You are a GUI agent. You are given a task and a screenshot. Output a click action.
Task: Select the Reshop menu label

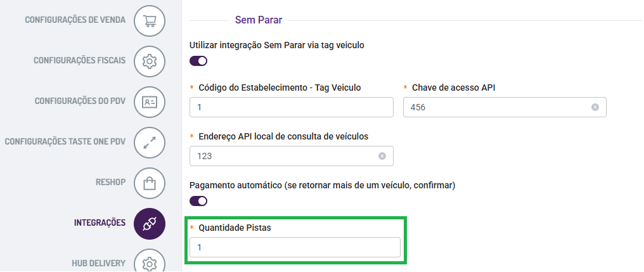pos(110,183)
